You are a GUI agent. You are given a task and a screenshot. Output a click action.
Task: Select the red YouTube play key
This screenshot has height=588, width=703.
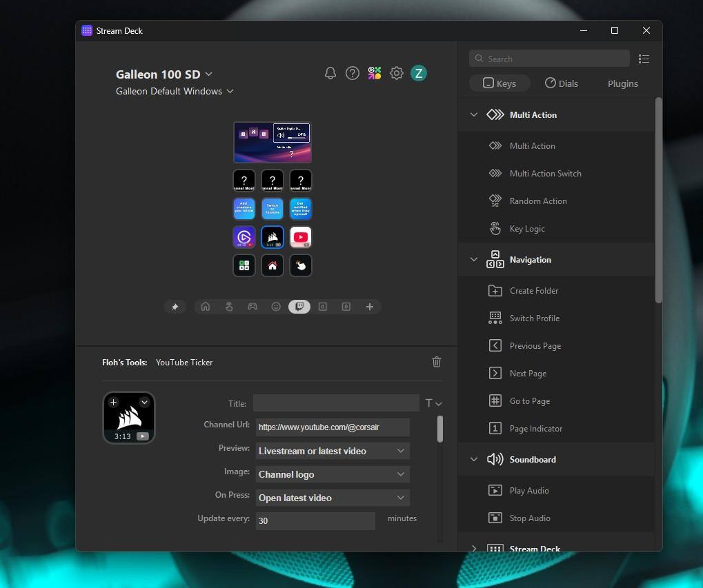click(x=300, y=237)
